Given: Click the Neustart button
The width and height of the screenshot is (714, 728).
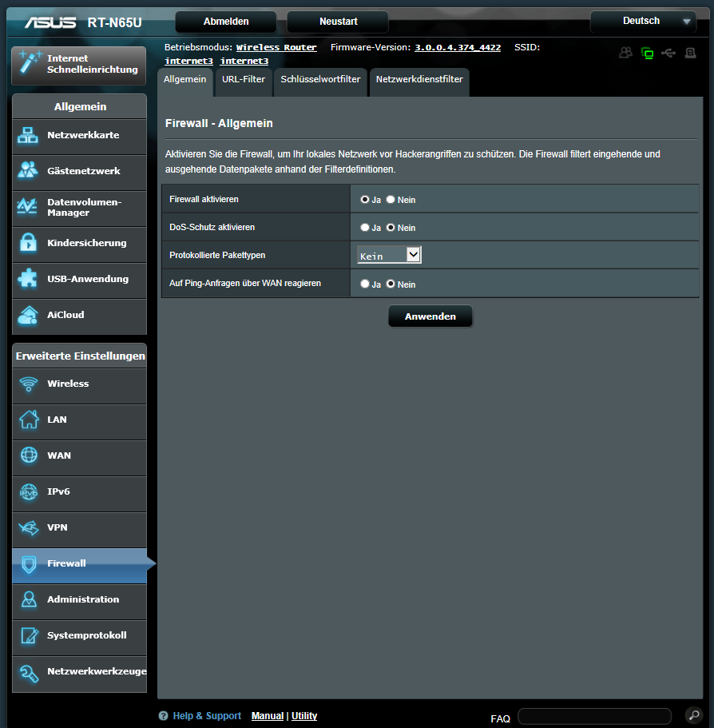Looking at the screenshot, I should click(x=337, y=22).
